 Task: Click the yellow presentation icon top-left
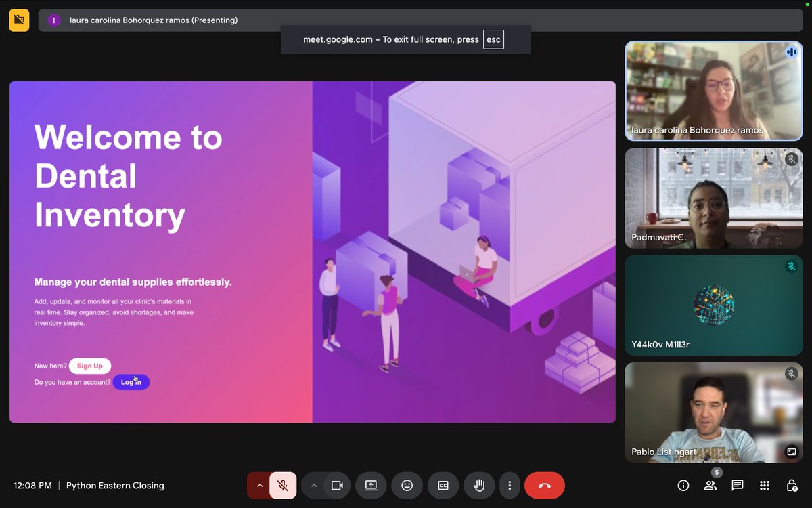(19, 20)
